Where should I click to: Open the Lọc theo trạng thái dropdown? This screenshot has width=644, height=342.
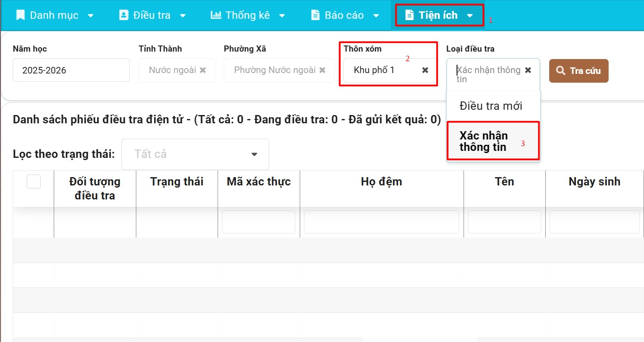click(195, 154)
